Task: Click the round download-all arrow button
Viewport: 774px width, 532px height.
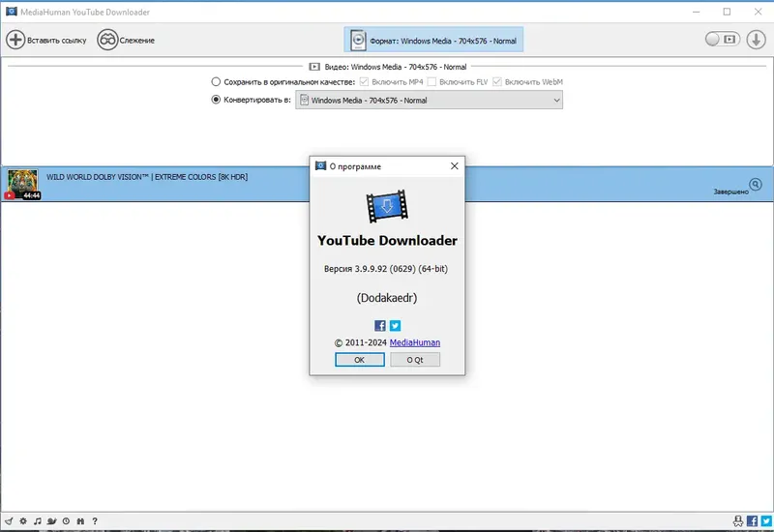Action: pyautogui.click(x=756, y=40)
